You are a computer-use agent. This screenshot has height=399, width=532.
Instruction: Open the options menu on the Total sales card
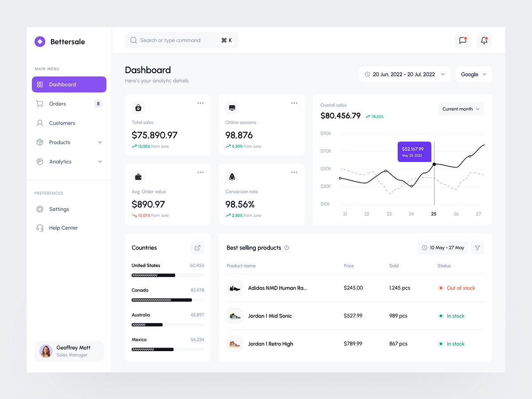tap(200, 102)
